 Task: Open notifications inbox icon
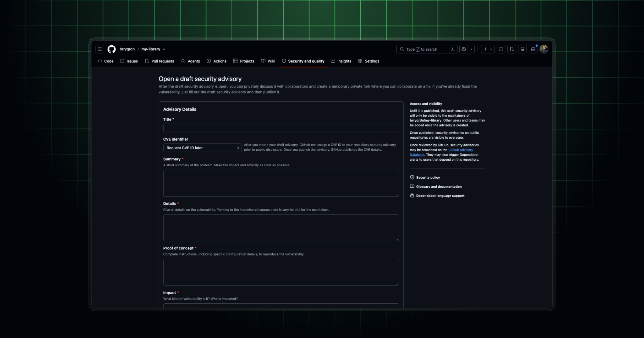click(x=533, y=49)
